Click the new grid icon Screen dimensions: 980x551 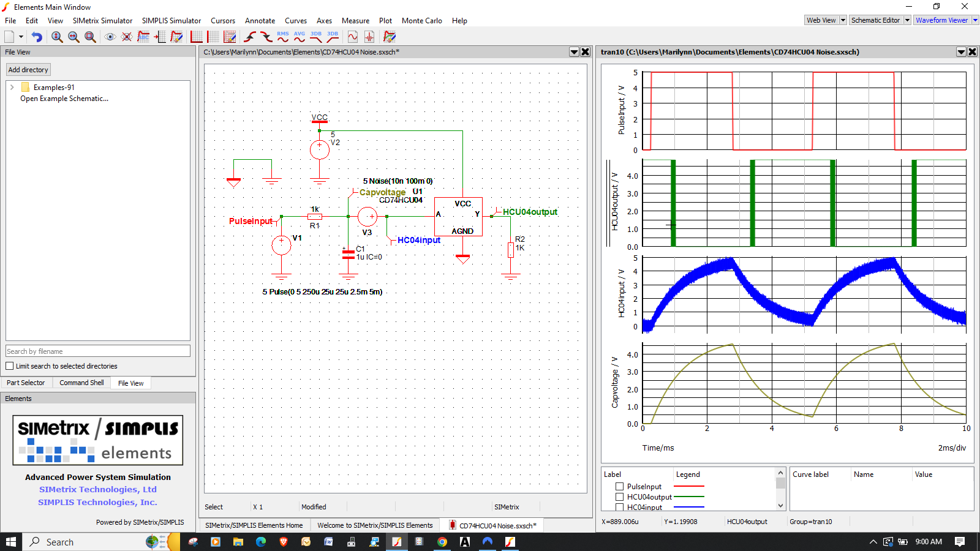click(x=213, y=37)
